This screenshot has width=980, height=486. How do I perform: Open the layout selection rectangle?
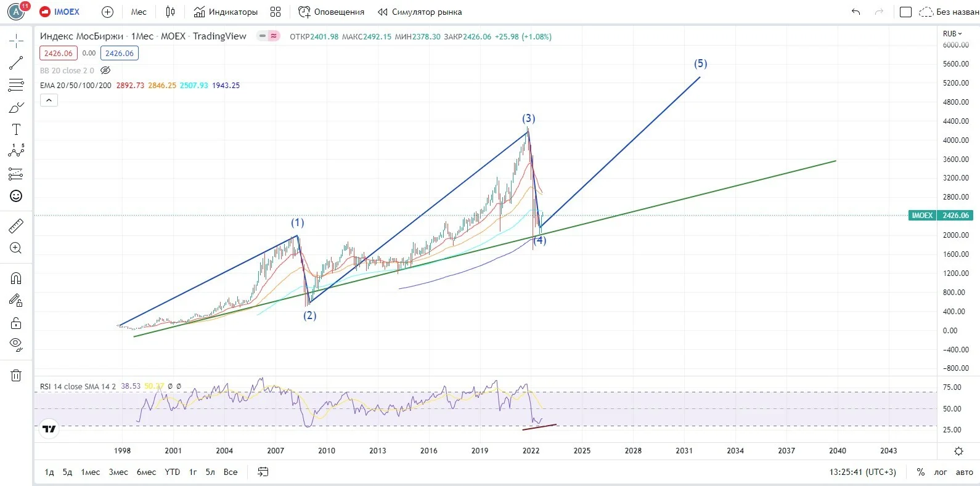click(x=905, y=12)
